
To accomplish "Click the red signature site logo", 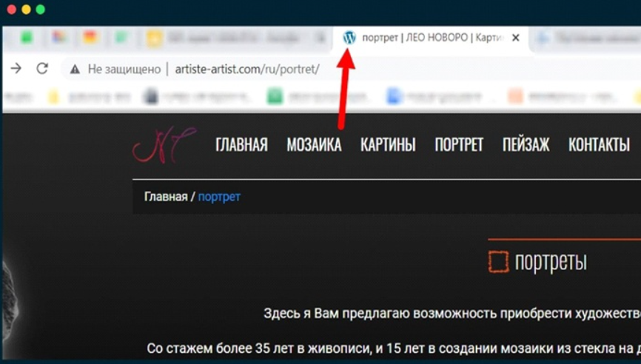I will (x=164, y=145).
